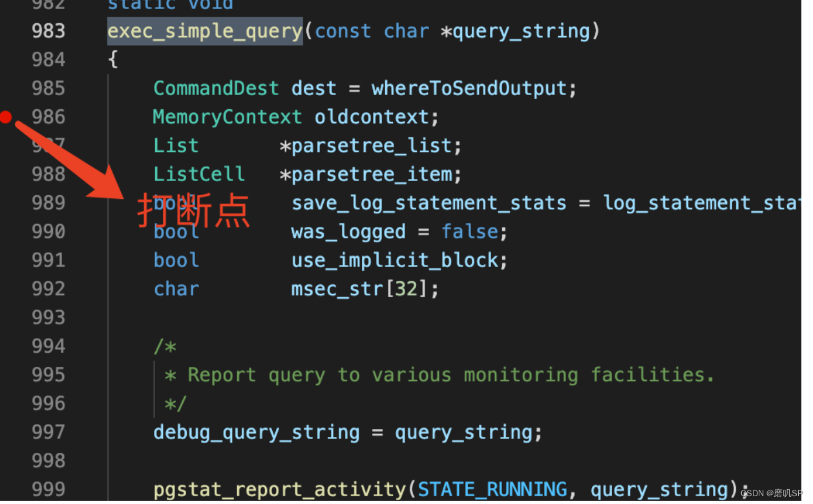The image size is (813, 504).
Task: Click the msec_str[32] declaration
Action: coord(360,288)
